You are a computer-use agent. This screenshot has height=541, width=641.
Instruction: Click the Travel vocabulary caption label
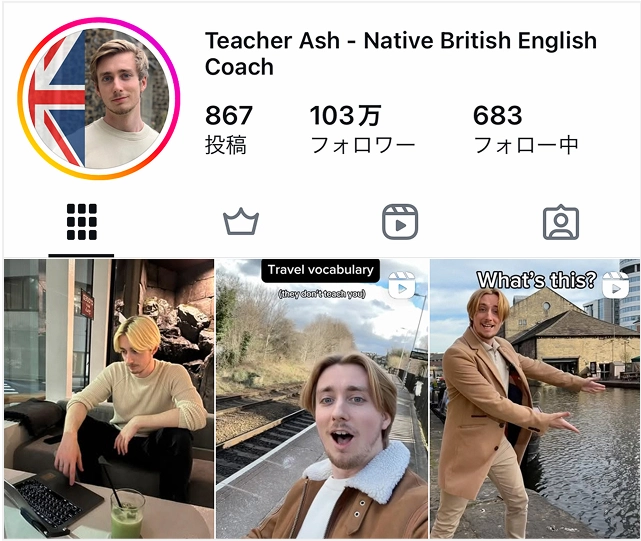[320, 270]
